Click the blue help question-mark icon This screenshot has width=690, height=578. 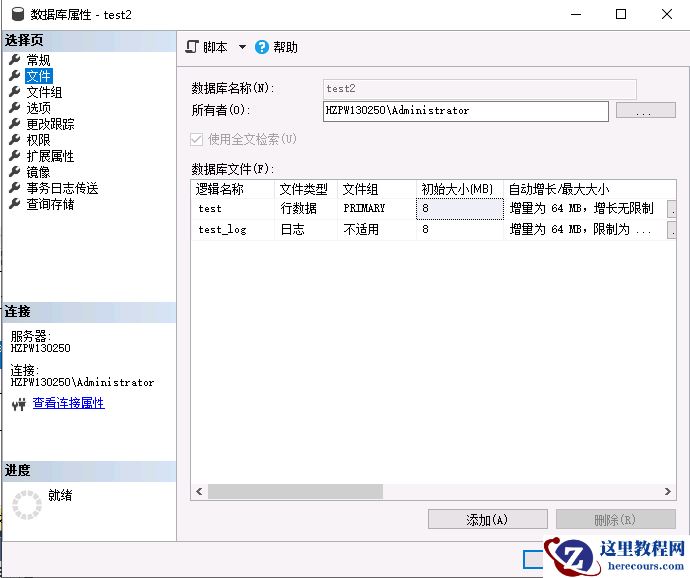(261, 47)
